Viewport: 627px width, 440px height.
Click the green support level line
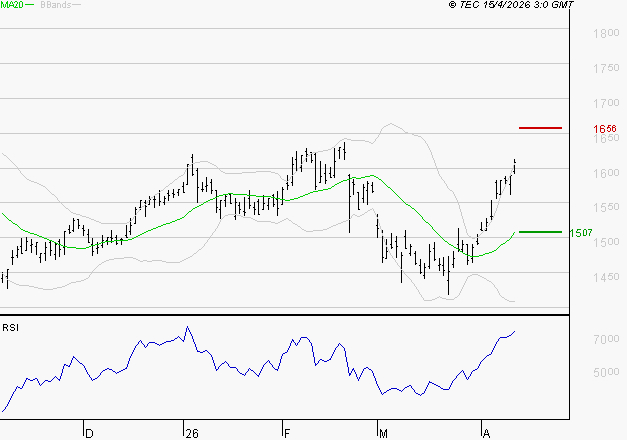[x=540, y=232]
